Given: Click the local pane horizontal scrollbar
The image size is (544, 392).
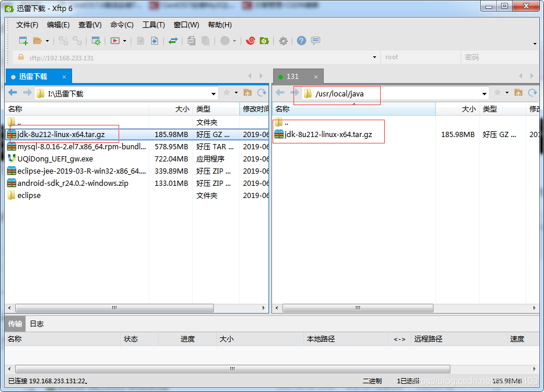Looking at the screenshot, I should tap(114, 308).
